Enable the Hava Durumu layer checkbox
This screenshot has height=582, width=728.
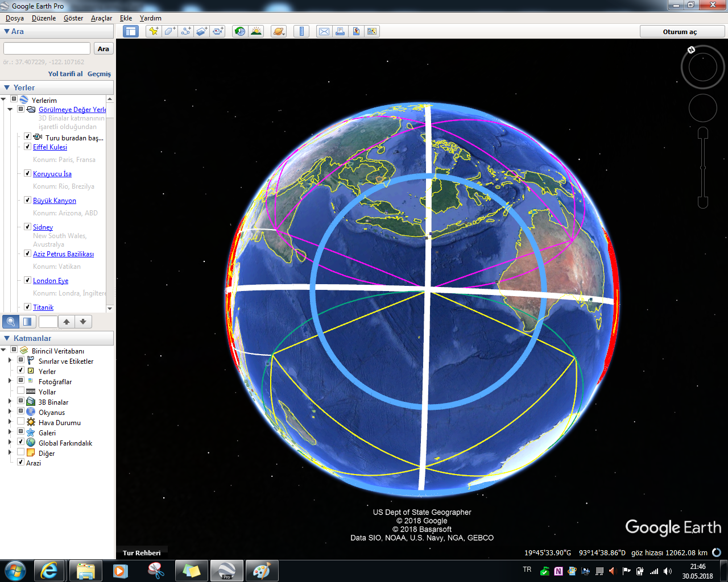pyautogui.click(x=20, y=422)
